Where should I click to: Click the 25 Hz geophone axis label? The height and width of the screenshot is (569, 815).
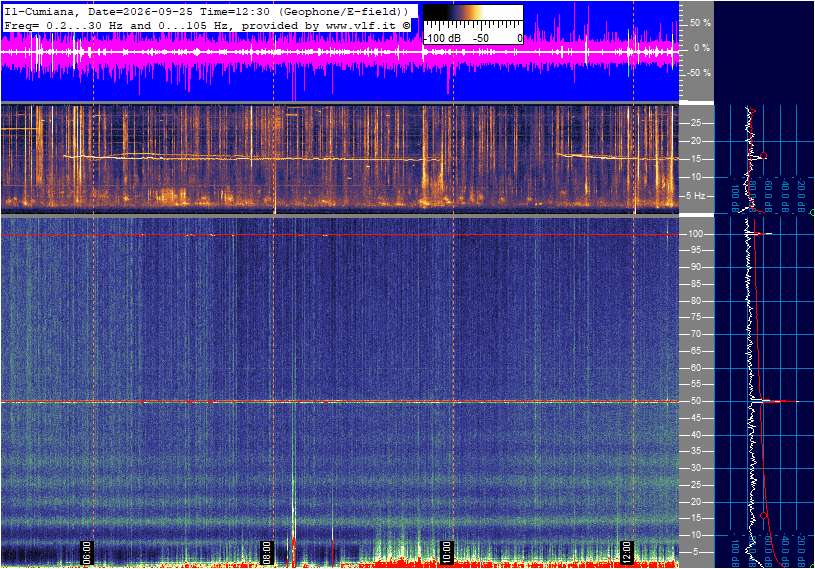click(695, 123)
